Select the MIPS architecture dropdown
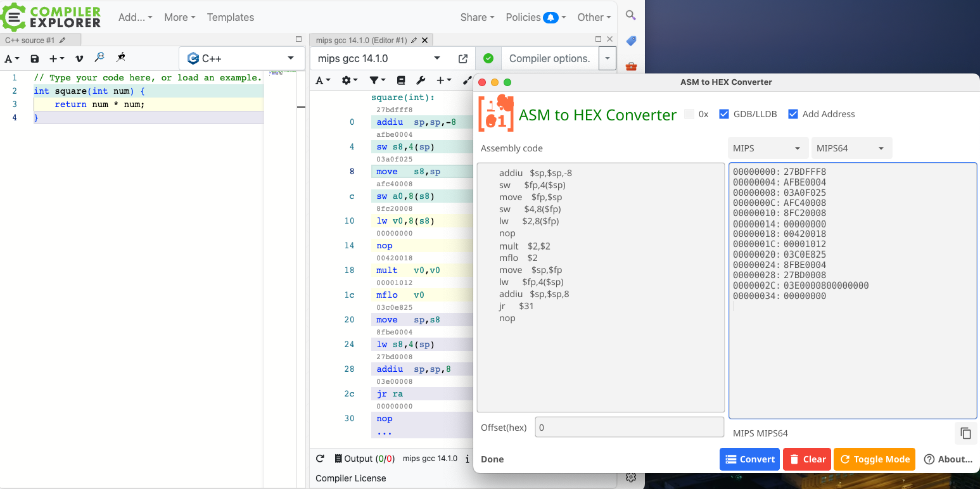 [x=768, y=148]
